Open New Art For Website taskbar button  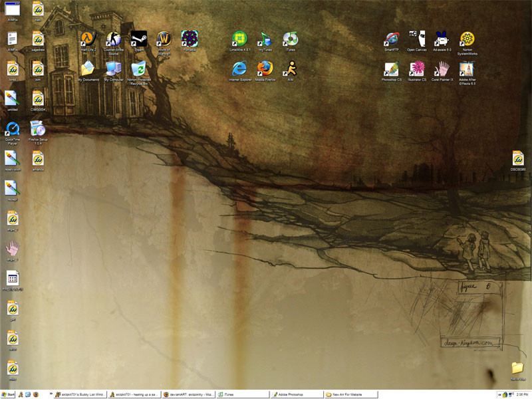(351, 394)
